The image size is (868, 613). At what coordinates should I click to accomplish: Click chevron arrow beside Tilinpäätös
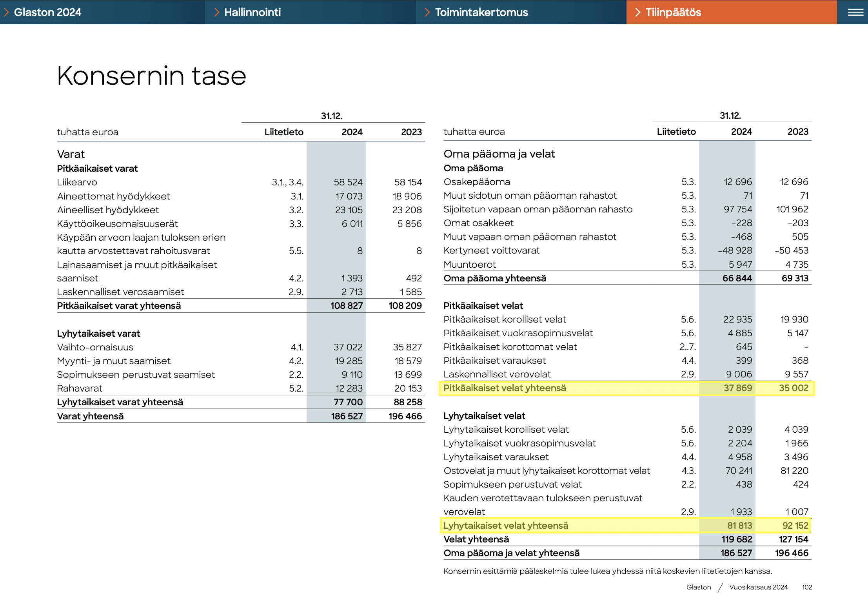click(638, 12)
